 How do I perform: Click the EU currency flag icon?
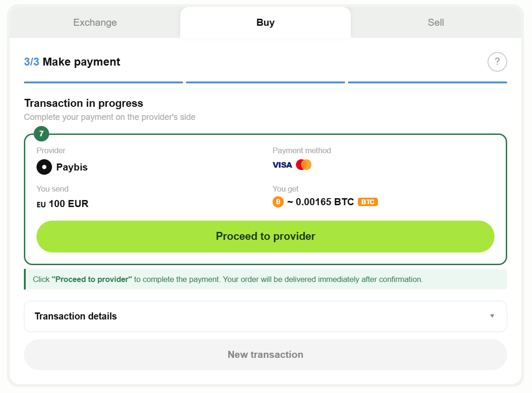41,204
